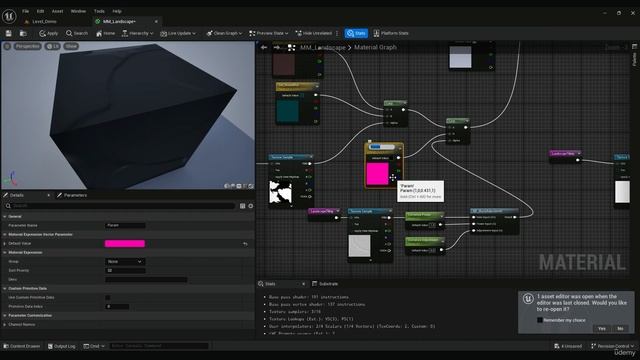Image resolution: width=640 pixels, height=360 pixels.
Task: Open the File menu
Action: 25,11
